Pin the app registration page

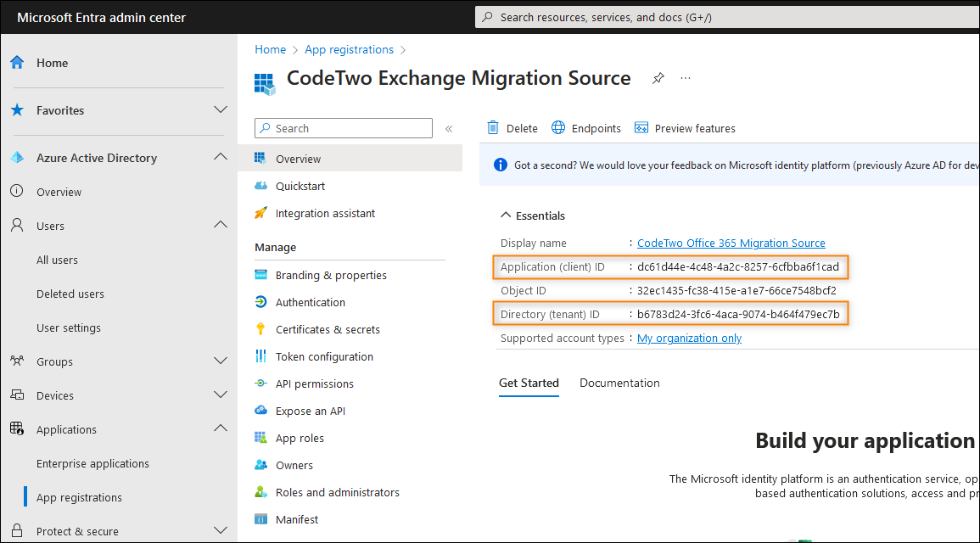point(658,78)
